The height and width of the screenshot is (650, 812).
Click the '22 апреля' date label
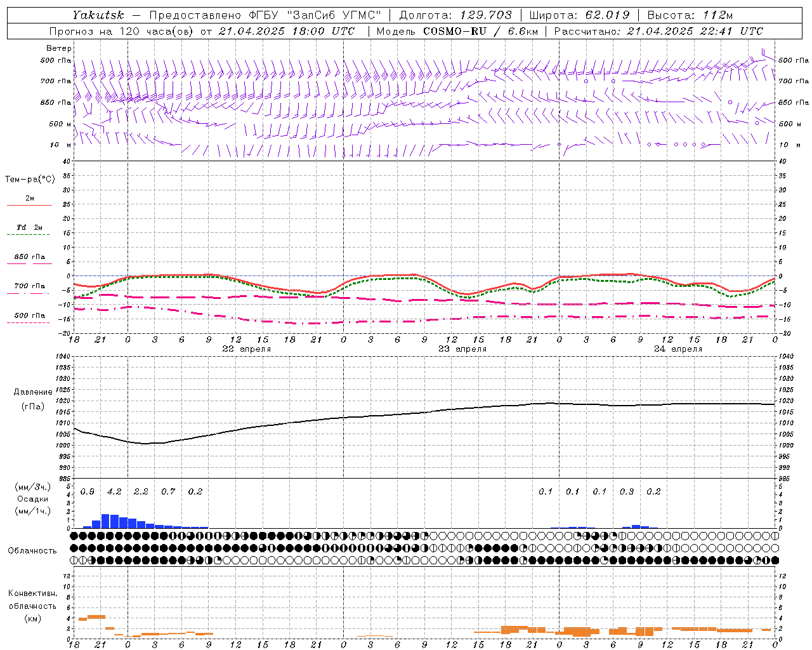tap(246, 349)
